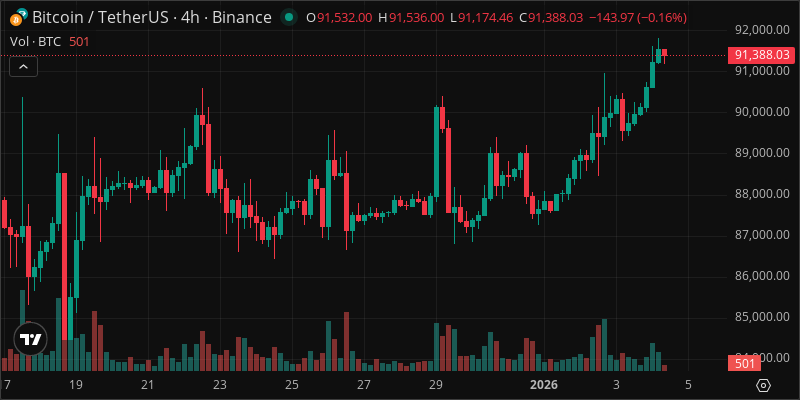Click the Close value C91,388.03

(551, 18)
